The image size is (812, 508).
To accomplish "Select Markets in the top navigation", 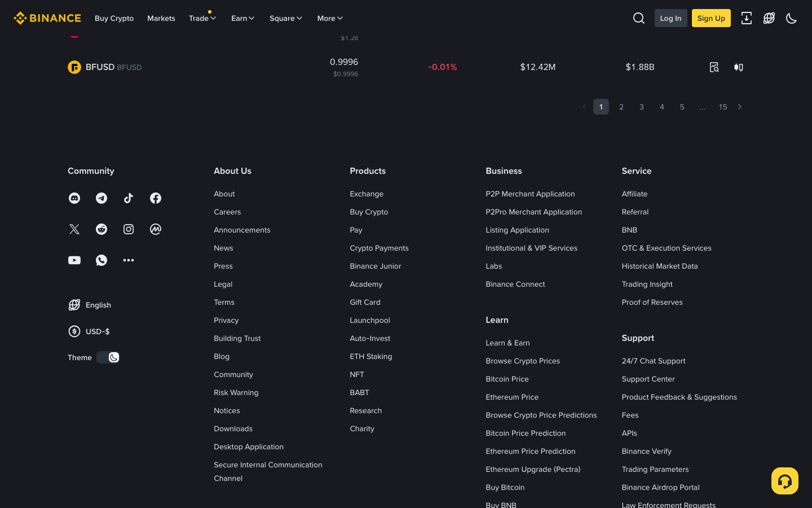I will coord(161,18).
